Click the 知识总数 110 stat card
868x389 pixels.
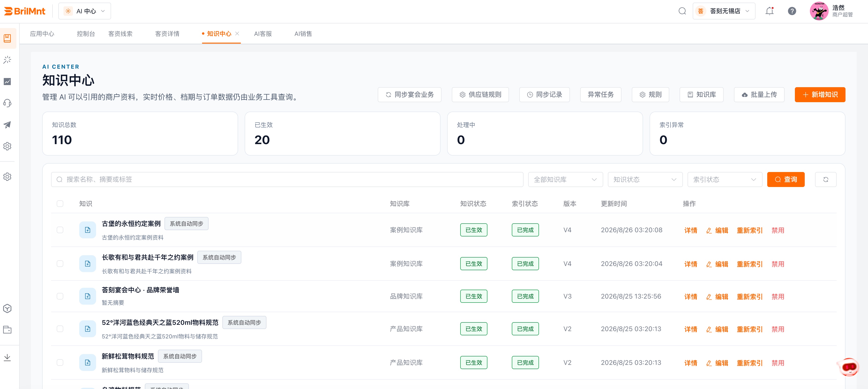coord(140,134)
